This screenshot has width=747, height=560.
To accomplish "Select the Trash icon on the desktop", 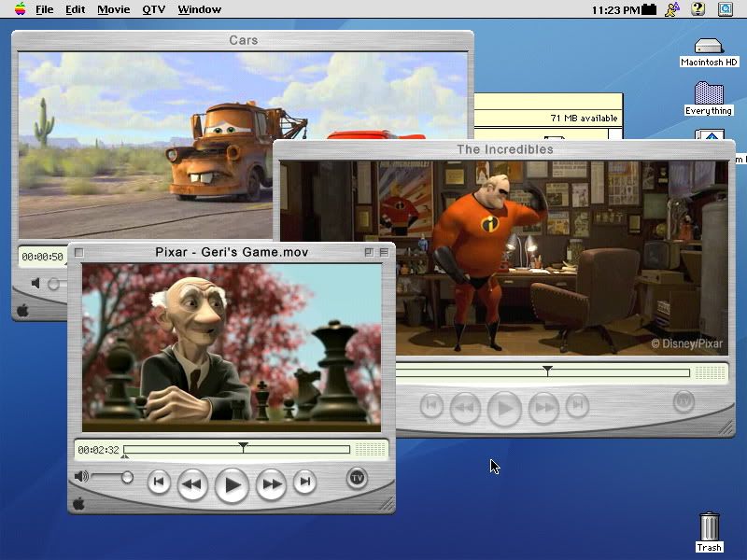I will [710, 532].
